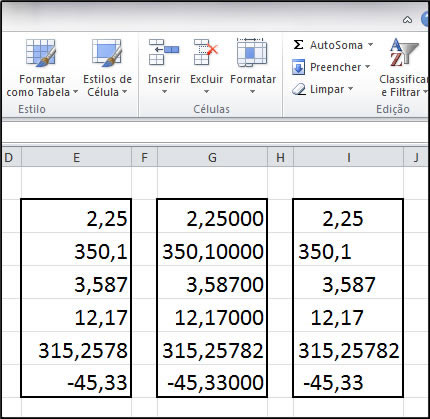Click the Preencher fill-down icon
The image size is (430, 419).
pos(298,67)
